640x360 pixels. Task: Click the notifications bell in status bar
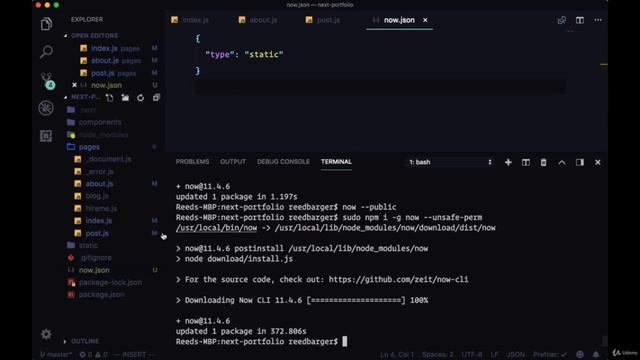click(596, 355)
